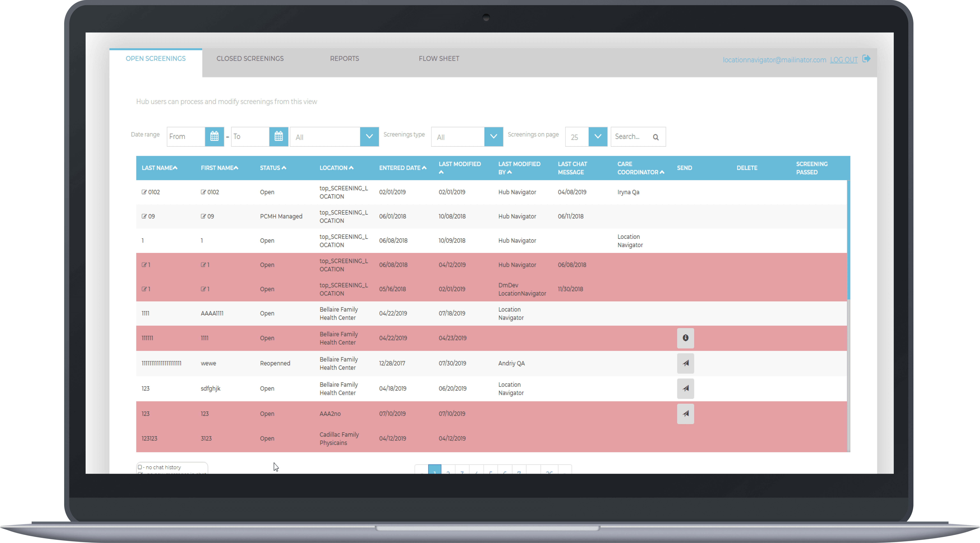The height and width of the screenshot is (543, 980).
Task: Click last-name edit icon in row entered 06/08/2018, modified 04/12/2019
Action: (x=144, y=265)
